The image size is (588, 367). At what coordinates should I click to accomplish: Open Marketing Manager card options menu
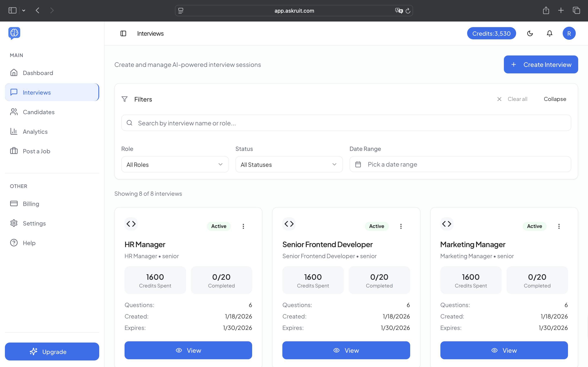pyautogui.click(x=559, y=226)
